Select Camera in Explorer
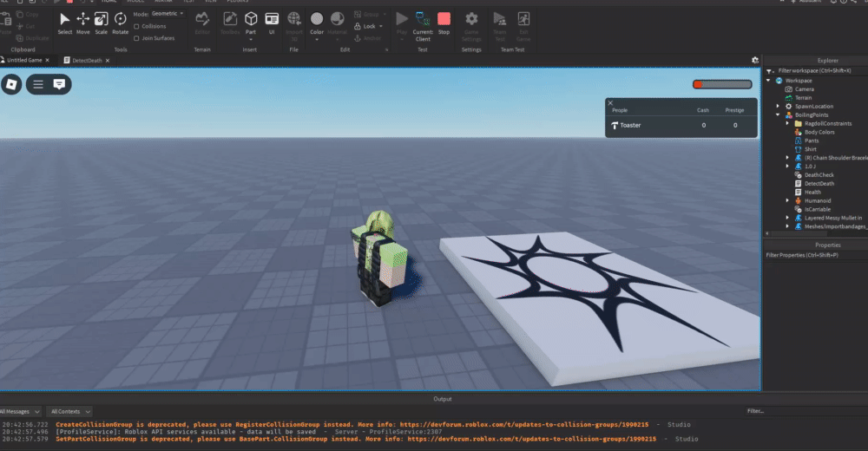This screenshot has height=451, width=868. point(799,89)
